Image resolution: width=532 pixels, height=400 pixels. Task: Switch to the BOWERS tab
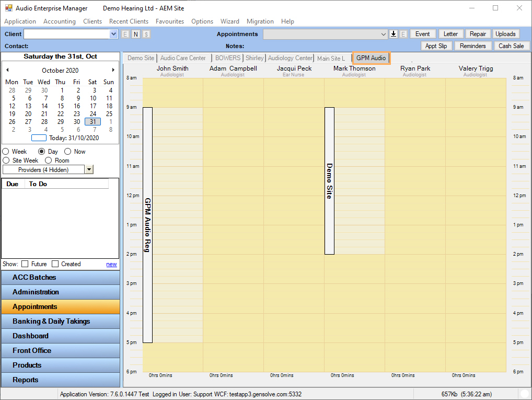228,58
